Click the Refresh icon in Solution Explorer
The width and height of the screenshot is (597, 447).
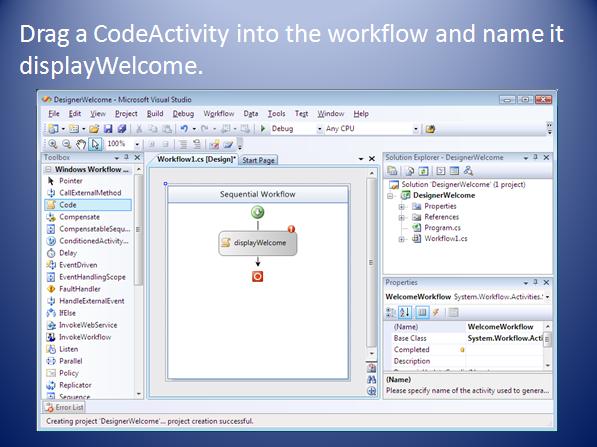coord(424,171)
